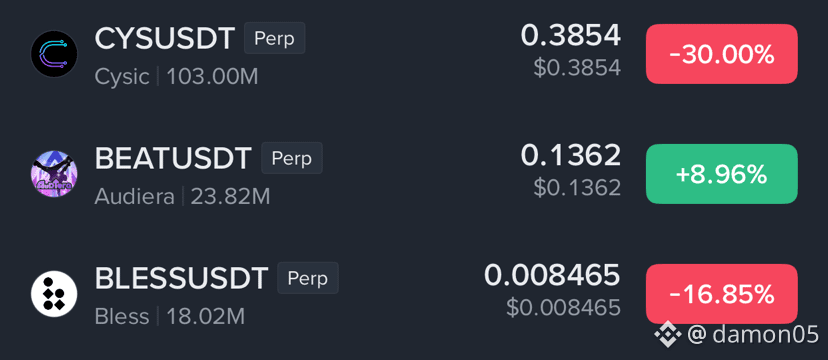Toggle the red -30.00% change badge

pos(722,54)
